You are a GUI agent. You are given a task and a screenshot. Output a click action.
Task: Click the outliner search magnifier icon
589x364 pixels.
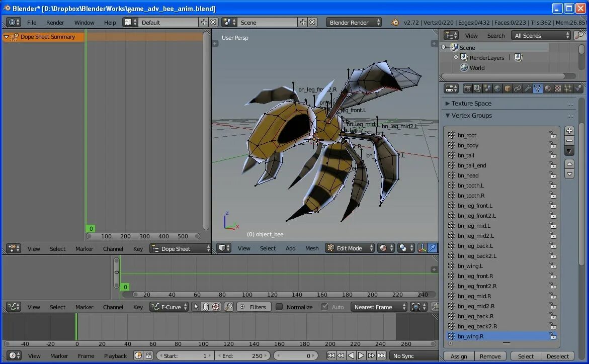pyautogui.click(x=580, y=35)
